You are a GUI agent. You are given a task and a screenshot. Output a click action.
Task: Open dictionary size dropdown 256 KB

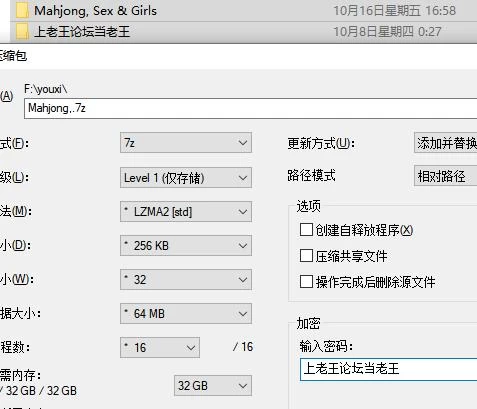point(186,246)
